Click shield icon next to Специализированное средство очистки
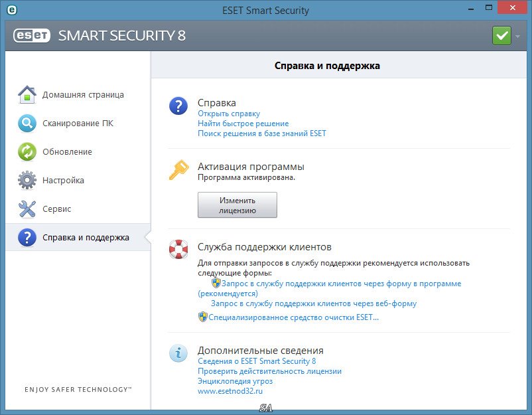Image resolution: width=532 pixels, height=415 pixels. (202, 317)
